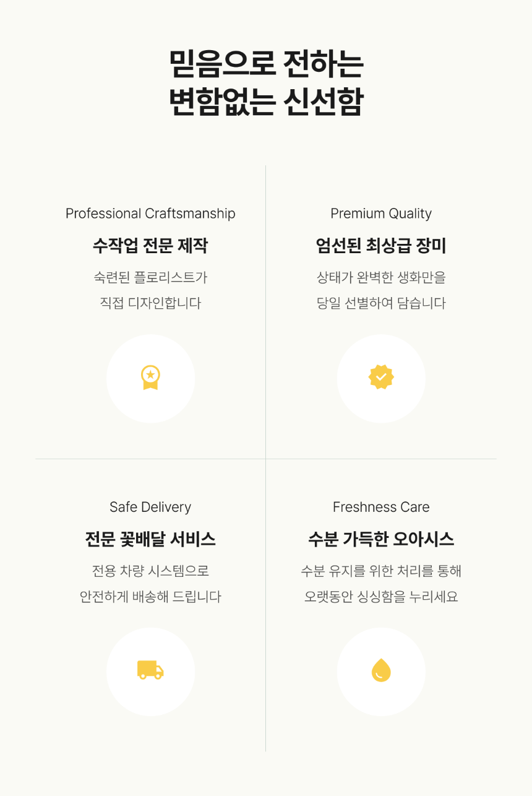
Task: Select the heading '전문 꽃배달 서비스'
Action: [150, 539]
